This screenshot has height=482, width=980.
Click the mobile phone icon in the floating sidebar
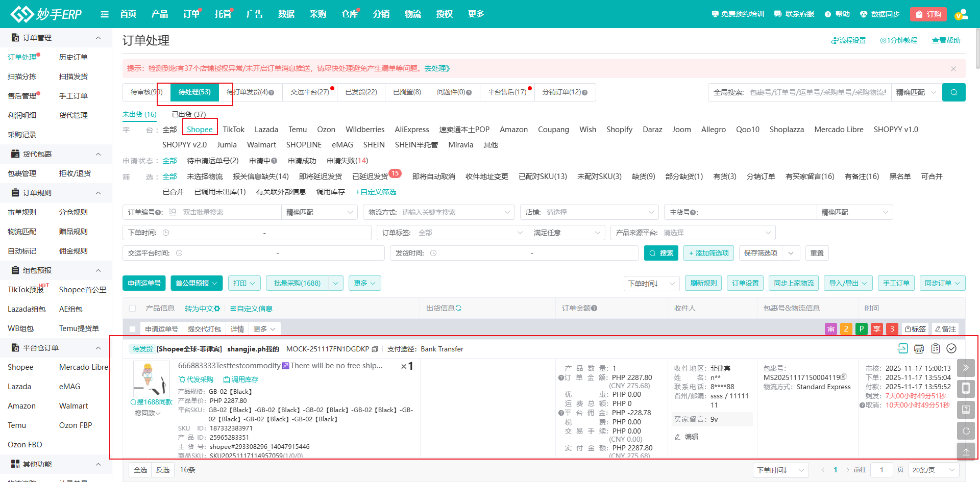coord(966,389)
